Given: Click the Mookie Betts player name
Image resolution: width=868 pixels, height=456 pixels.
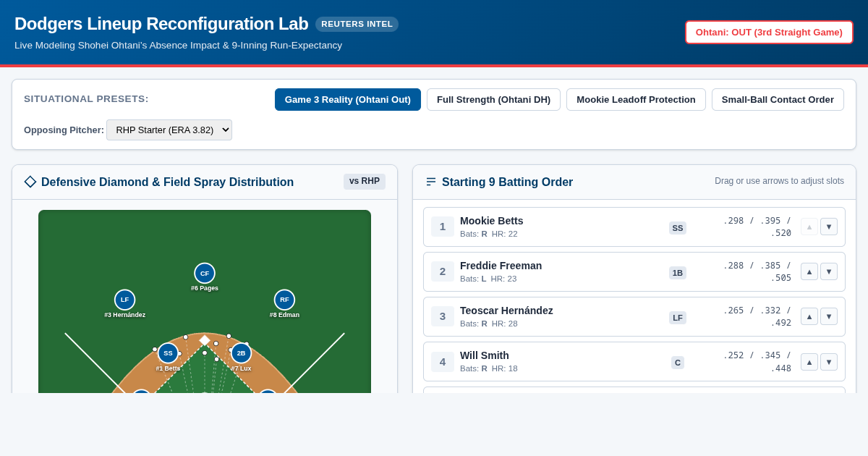Looking at the screenshot, I should tap(492, 221).
